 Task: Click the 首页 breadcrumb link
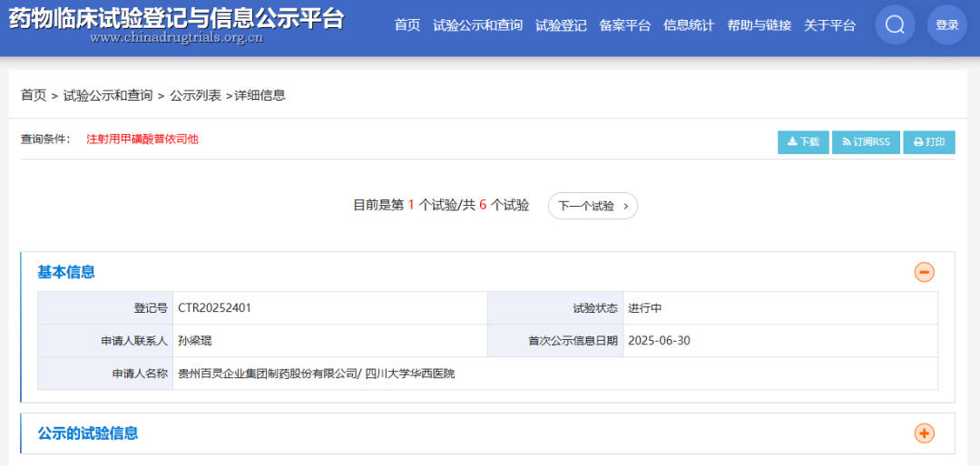click(x=34, y=95)
